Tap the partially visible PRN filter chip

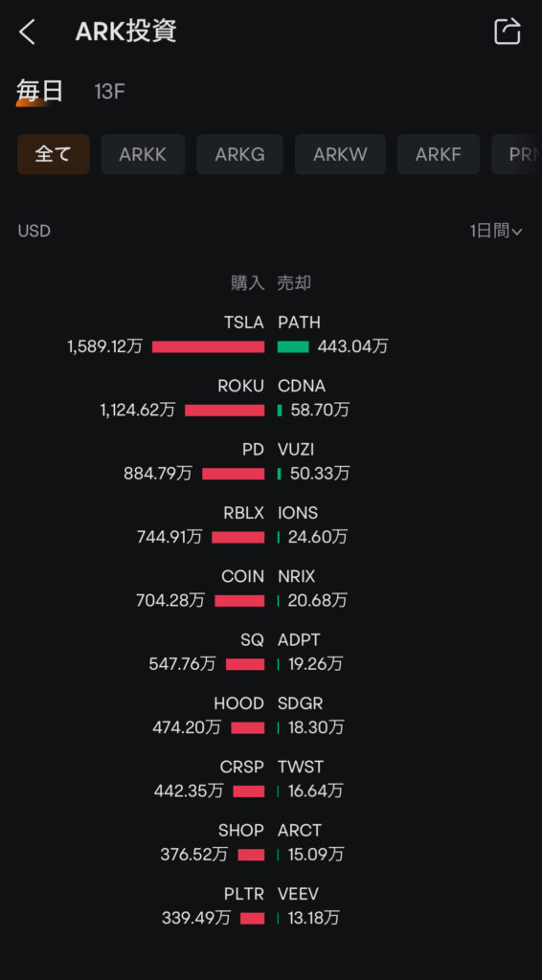[516, 154]
